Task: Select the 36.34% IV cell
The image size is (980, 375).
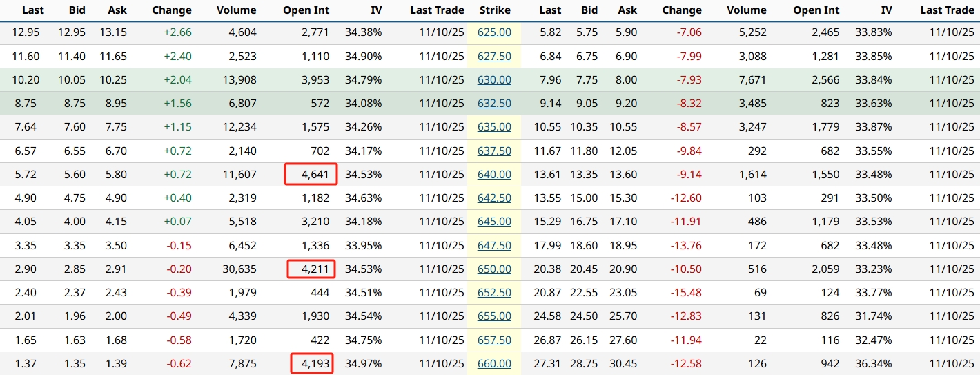Action: [872, 363]
